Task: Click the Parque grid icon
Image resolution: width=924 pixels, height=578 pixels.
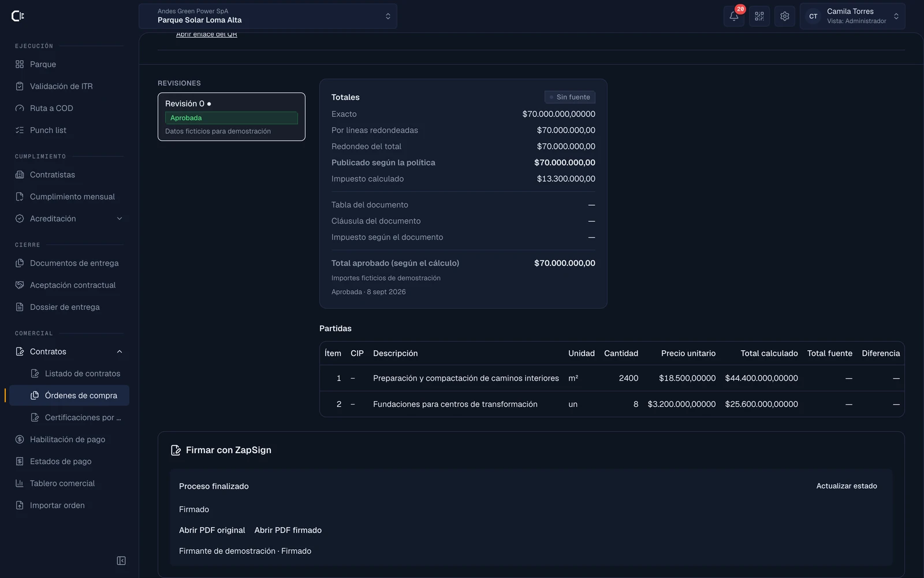Action: coord(20,64)
